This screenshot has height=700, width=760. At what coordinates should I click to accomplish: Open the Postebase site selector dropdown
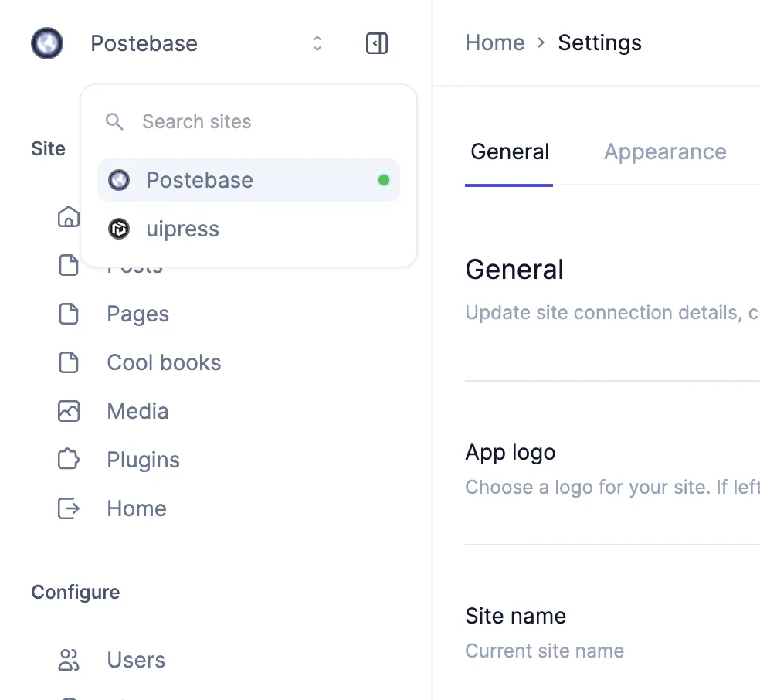point(144,43)
